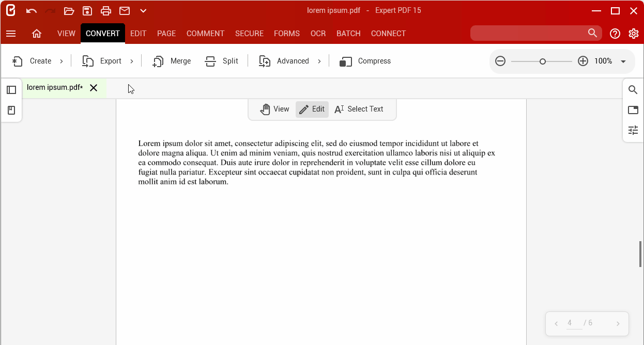Click the Export button

[102, 61]
